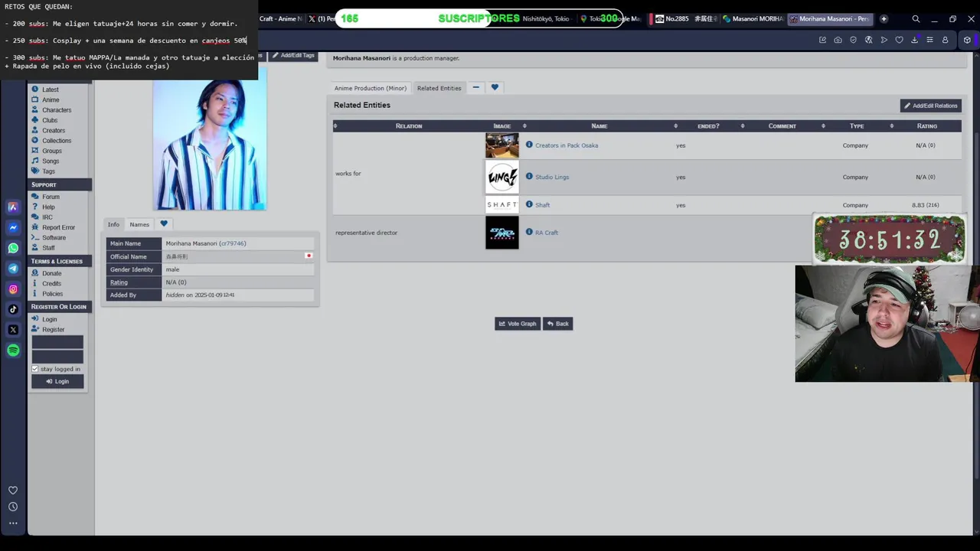Open TikTok from the browser sidebar
Viewport: 980px width, 551px height.
point(13,309)
